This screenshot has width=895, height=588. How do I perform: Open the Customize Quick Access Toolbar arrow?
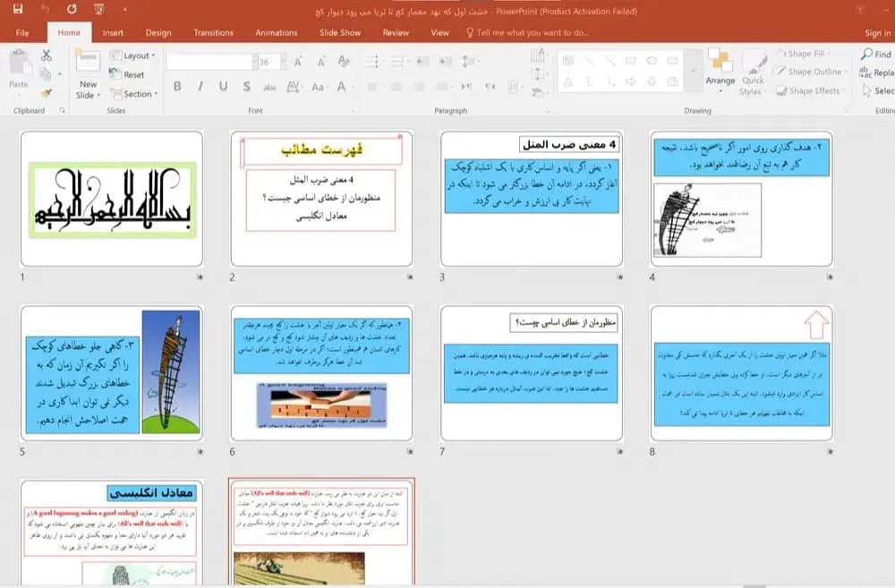point(124,10)
